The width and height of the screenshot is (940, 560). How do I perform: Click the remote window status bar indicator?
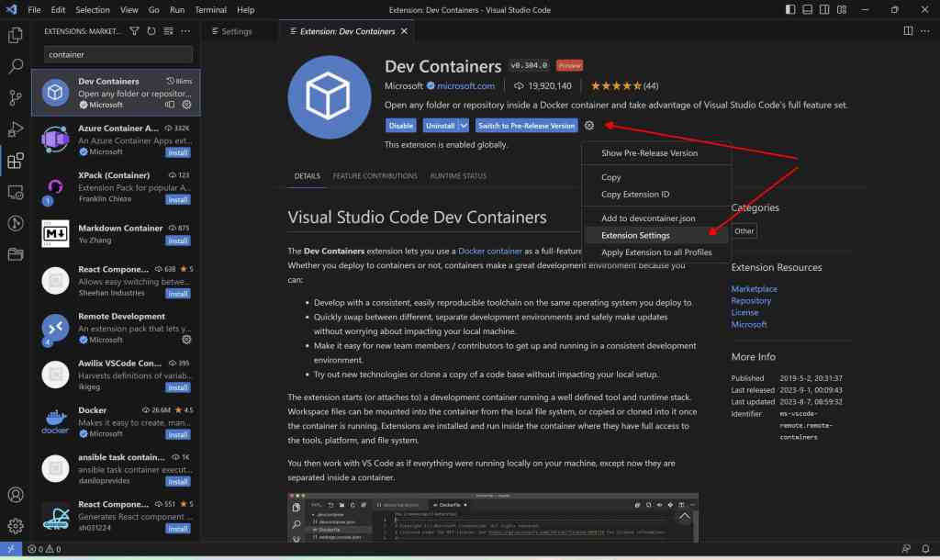coord(11,549)
